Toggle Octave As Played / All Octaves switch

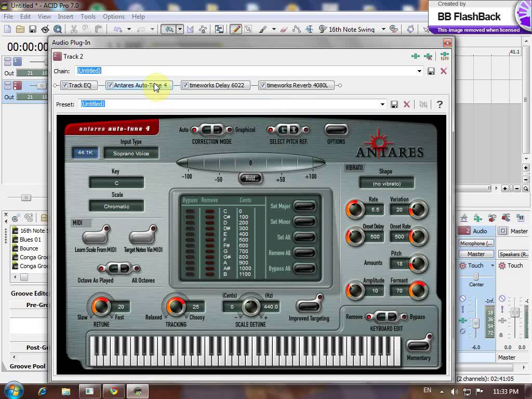tap(119, 269)
